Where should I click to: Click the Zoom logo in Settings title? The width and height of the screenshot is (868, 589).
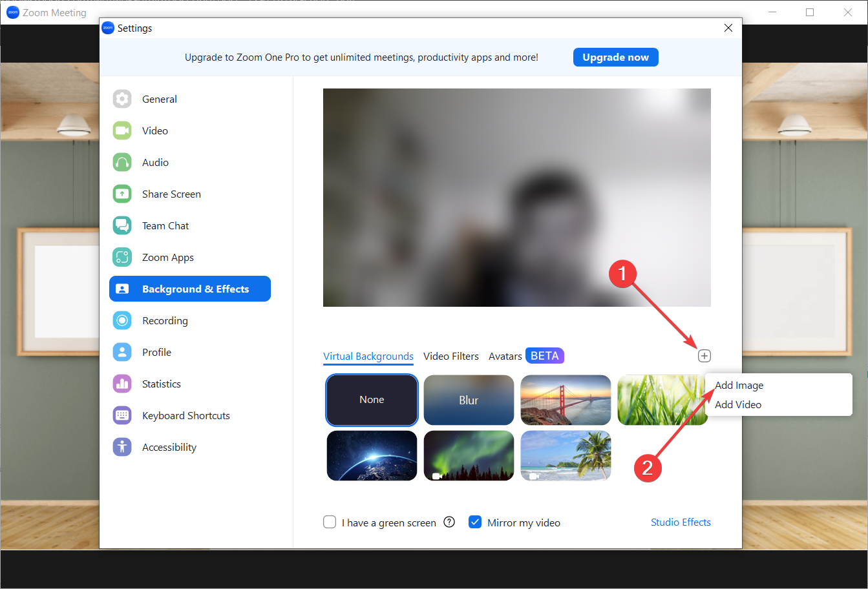point(108,28)
